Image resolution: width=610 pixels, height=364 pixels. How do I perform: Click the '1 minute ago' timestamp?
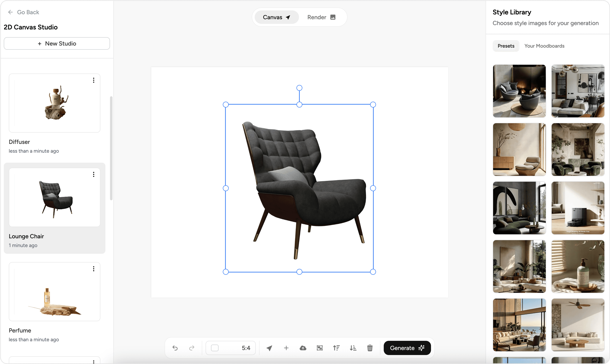[x=23, y=245]
